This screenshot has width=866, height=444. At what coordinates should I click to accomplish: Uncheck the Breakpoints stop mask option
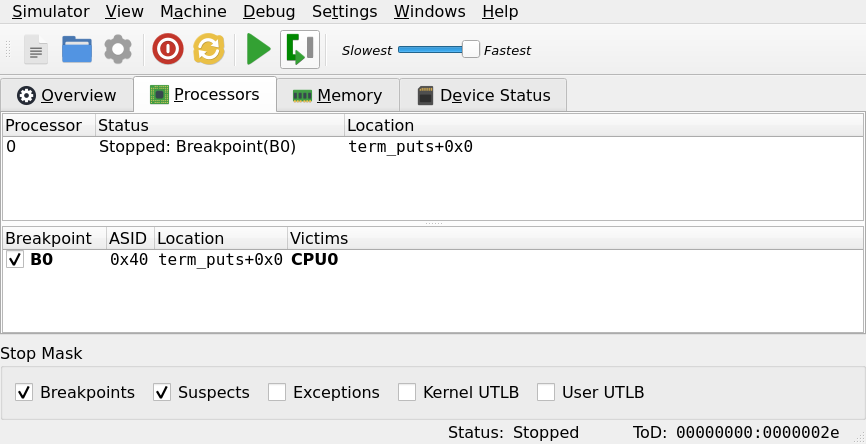24,393
